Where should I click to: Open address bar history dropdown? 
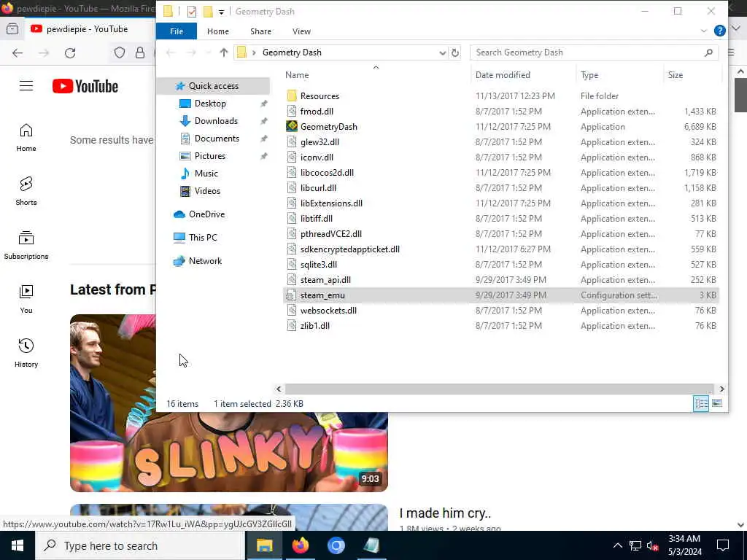443,52
